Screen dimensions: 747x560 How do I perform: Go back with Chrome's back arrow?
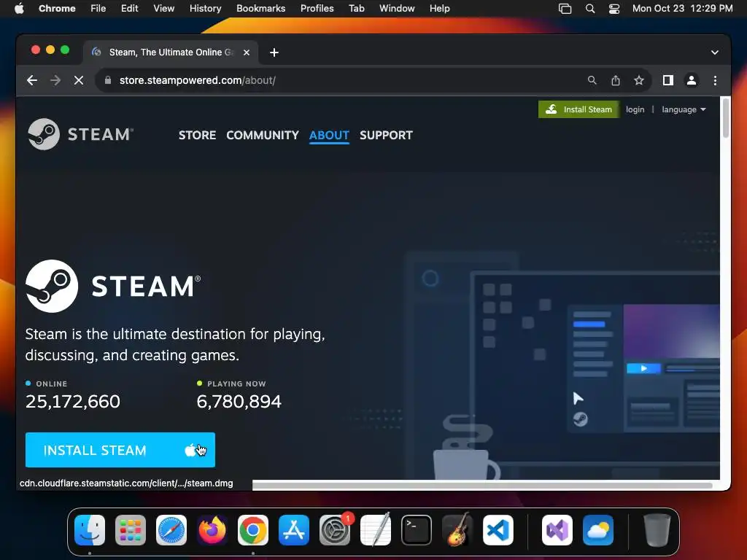(x=32, y=80)
